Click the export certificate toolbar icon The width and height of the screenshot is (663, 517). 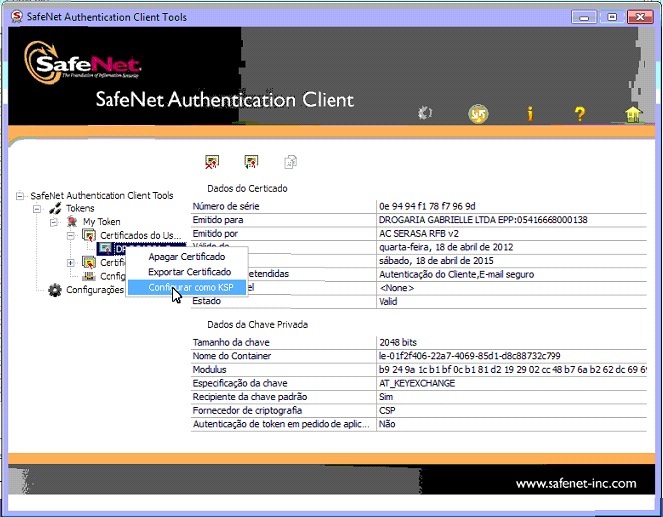click(251, 162)
